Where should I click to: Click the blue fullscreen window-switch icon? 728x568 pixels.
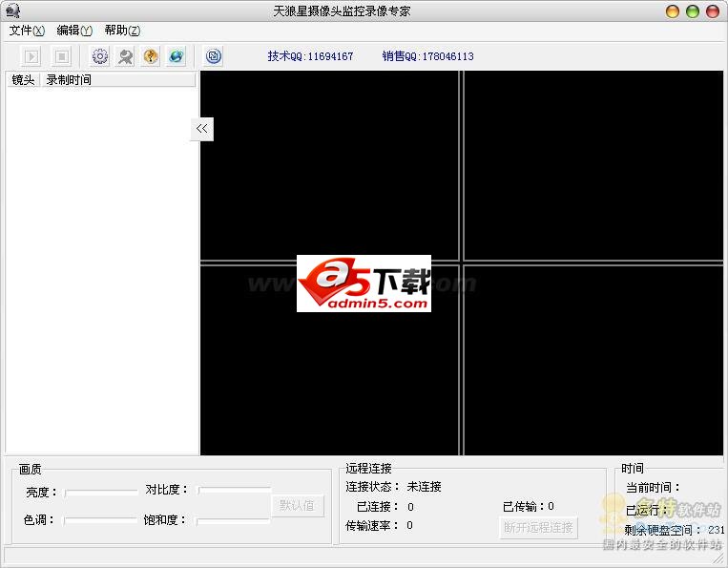tap(214, 56)
